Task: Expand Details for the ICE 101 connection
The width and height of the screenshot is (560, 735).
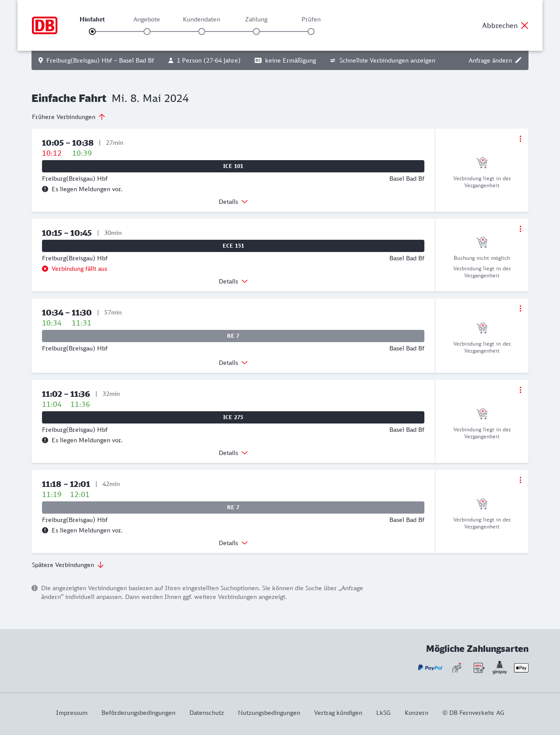Action: click(233, 202)
